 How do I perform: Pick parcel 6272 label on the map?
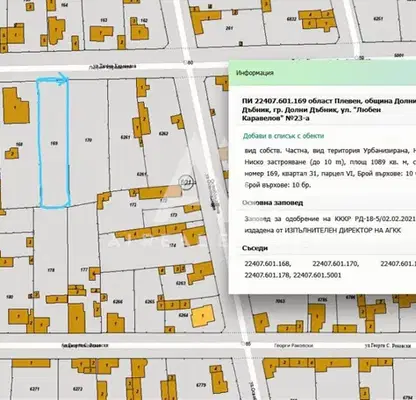tap(77, 389)
